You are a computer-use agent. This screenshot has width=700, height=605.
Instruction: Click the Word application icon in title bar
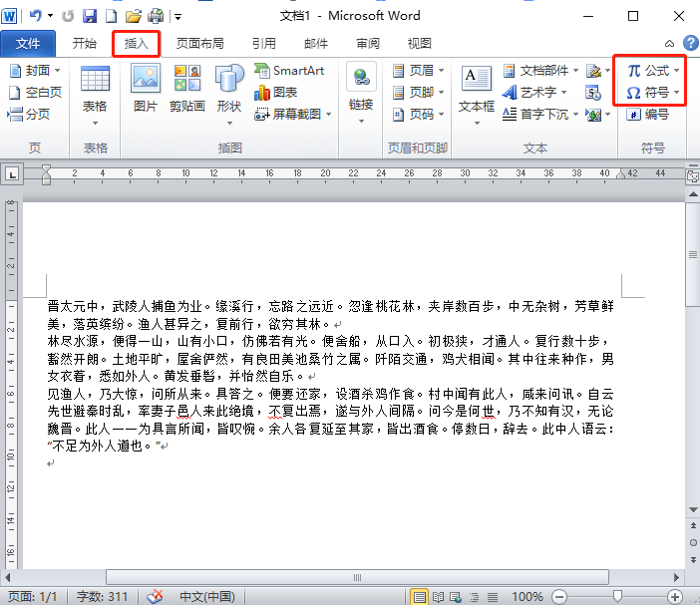pos(9,17)
